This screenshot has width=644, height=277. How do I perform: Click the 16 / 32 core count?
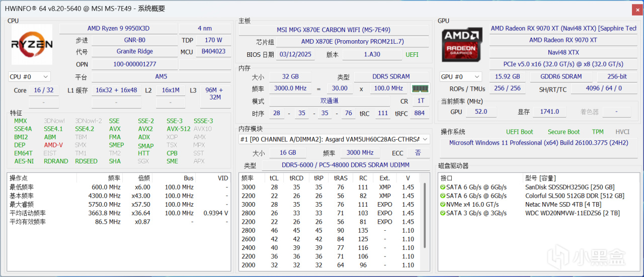coord(44,90)
